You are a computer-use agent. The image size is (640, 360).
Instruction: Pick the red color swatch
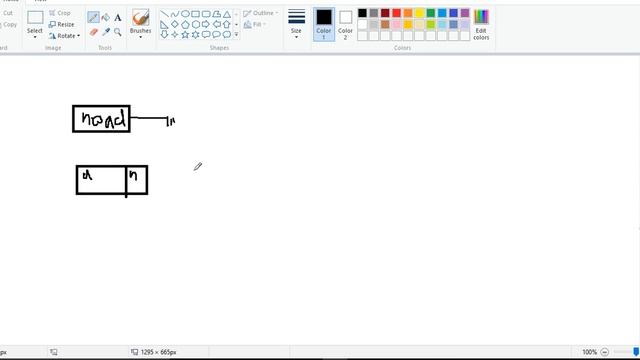coord(396,13)
